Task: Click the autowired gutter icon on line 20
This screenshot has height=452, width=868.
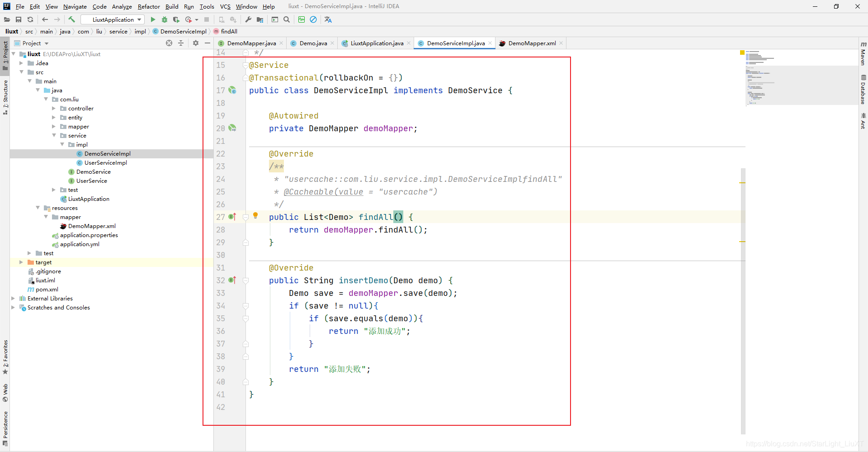Action: pos(232,128)
